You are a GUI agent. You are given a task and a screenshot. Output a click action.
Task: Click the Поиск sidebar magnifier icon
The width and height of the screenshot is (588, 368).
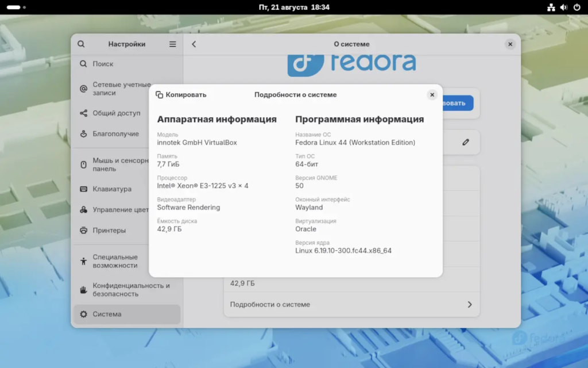tap(83, 64)
